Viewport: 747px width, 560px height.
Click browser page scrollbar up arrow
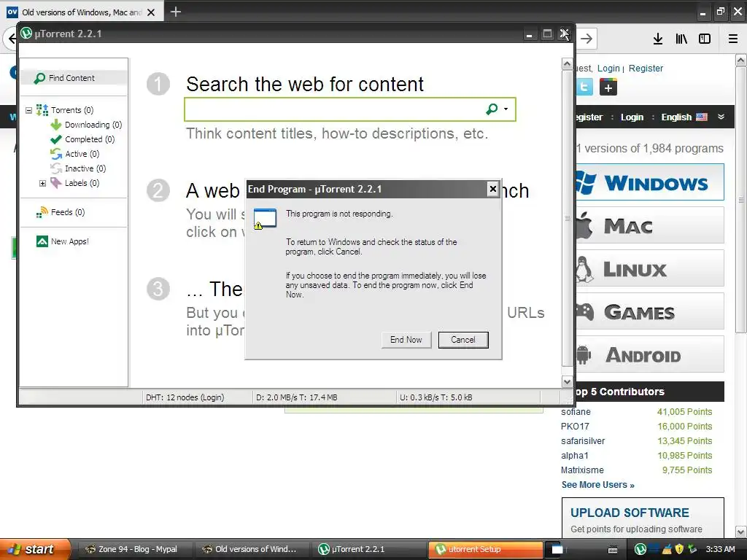coord(741,60)
